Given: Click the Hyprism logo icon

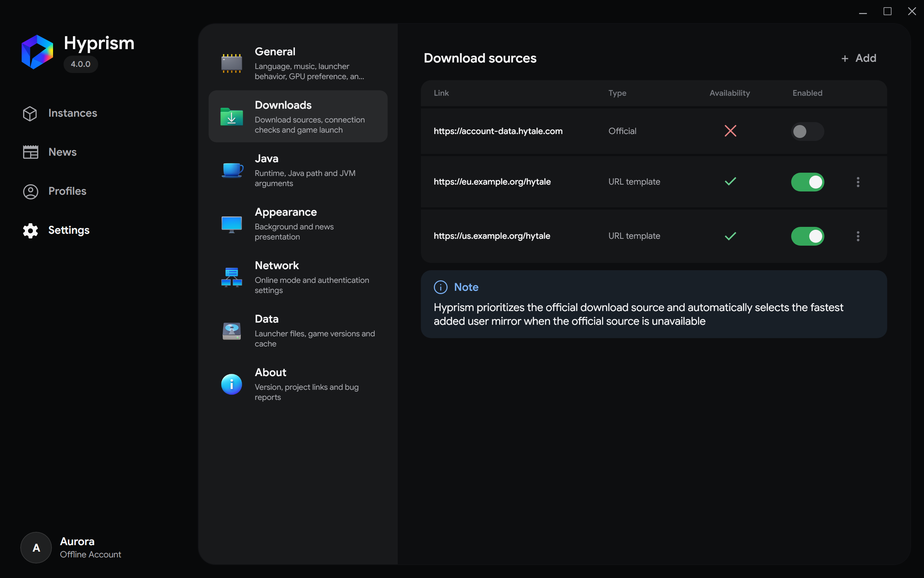Looking at the screenshot, I should (37, 52).
